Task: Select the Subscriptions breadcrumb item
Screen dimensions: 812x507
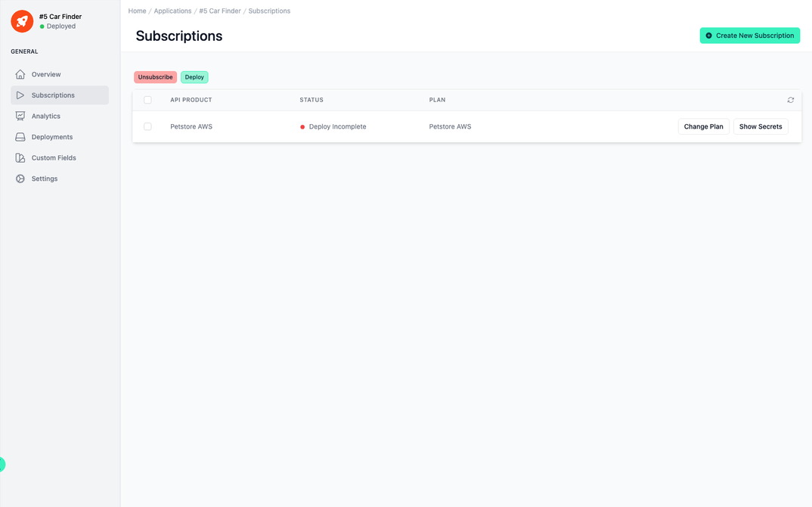Action: pyautogui.click(x=269, y=11)
